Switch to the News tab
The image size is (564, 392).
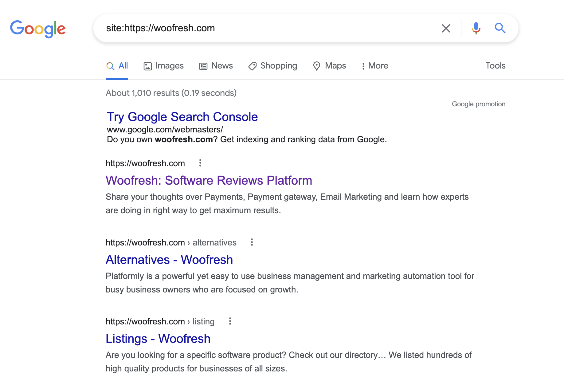pyautogui.click(x=216, y=66)
